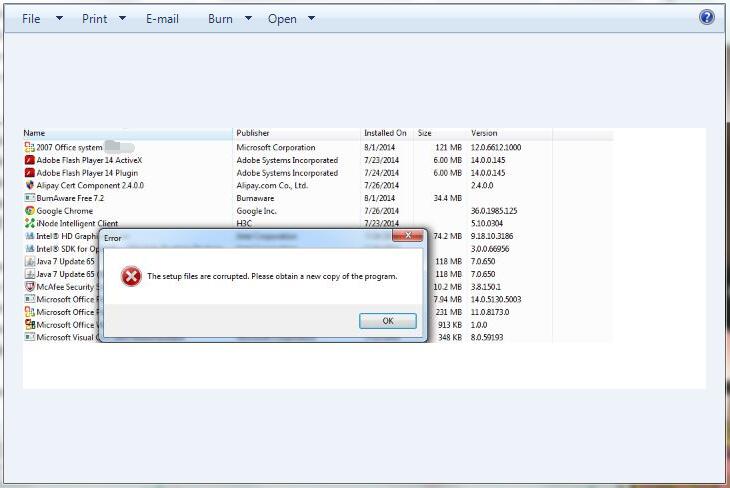Click OK in the Error dialog

(388, 321)
